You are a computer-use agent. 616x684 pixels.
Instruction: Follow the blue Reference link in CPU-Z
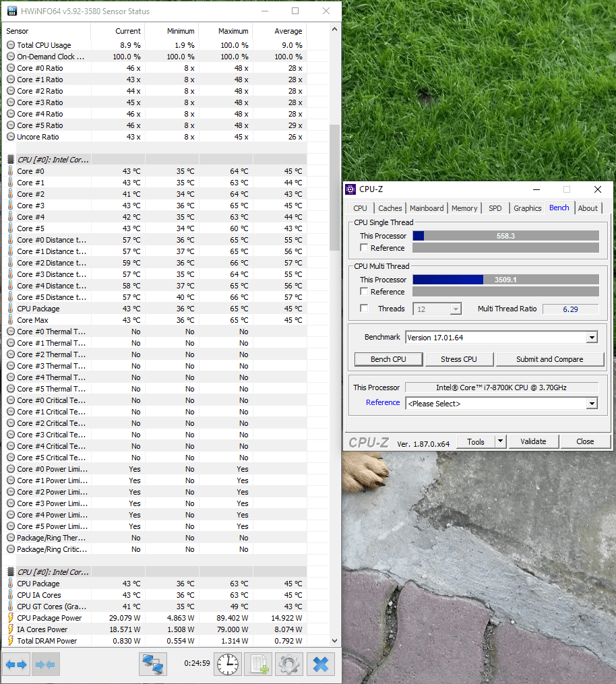point(383,402)
